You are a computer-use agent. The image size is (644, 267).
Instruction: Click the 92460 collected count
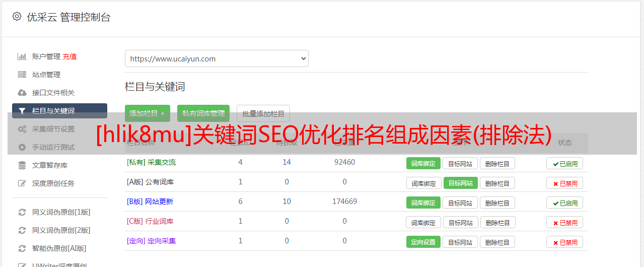(x=344, y=162)
